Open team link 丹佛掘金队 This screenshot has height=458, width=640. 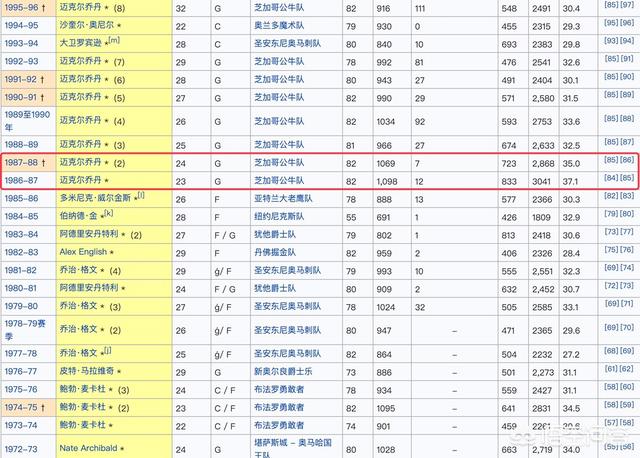click(275, 252)
